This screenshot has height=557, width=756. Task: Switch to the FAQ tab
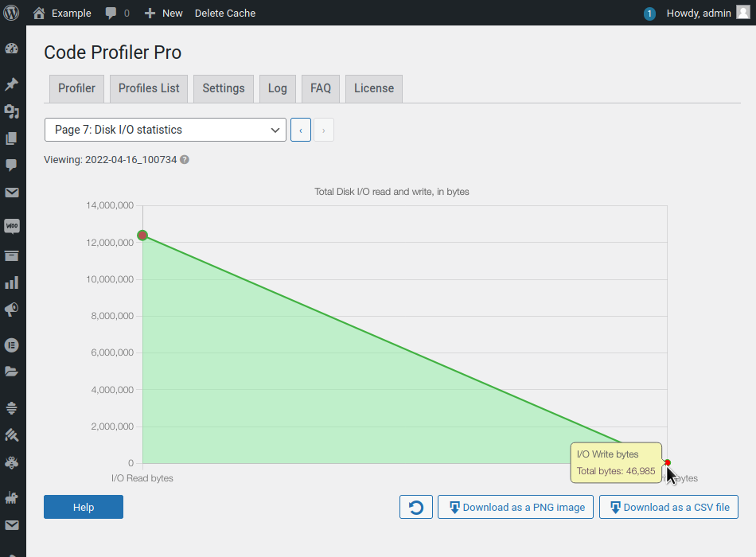[321, 88]
